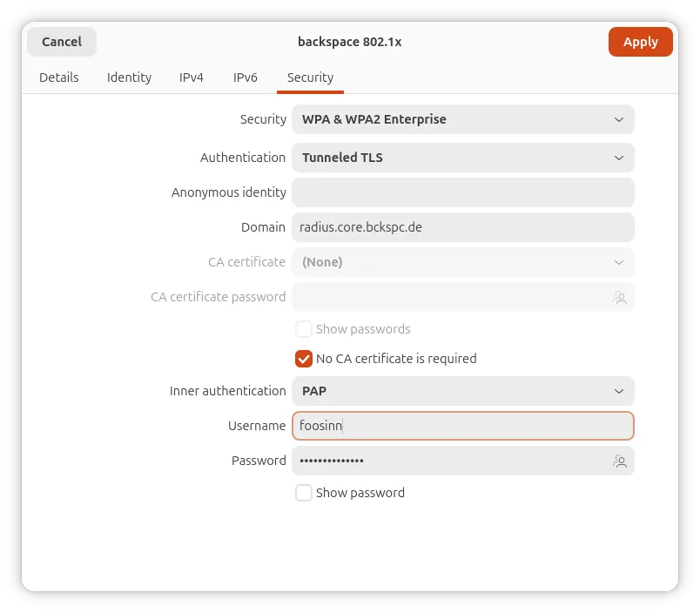This screenshot has height=613, width=700.
Task: Click the window title backspace 802.1x
Action: tap(349, 42)
